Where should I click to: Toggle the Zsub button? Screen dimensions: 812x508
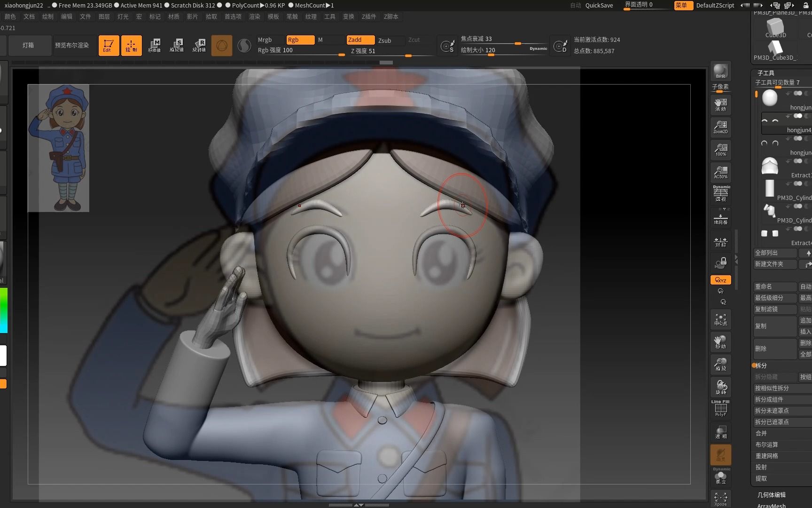pyautogui.click(x=390, y=40)
